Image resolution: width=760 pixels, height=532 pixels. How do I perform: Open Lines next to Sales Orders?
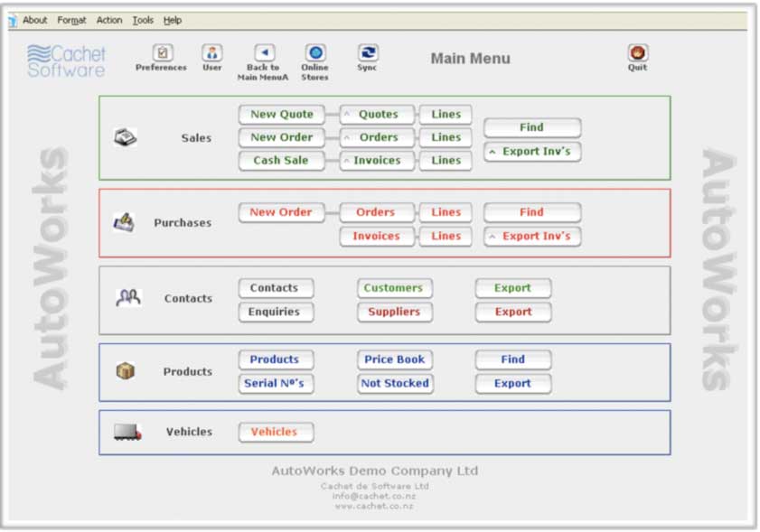446,137
